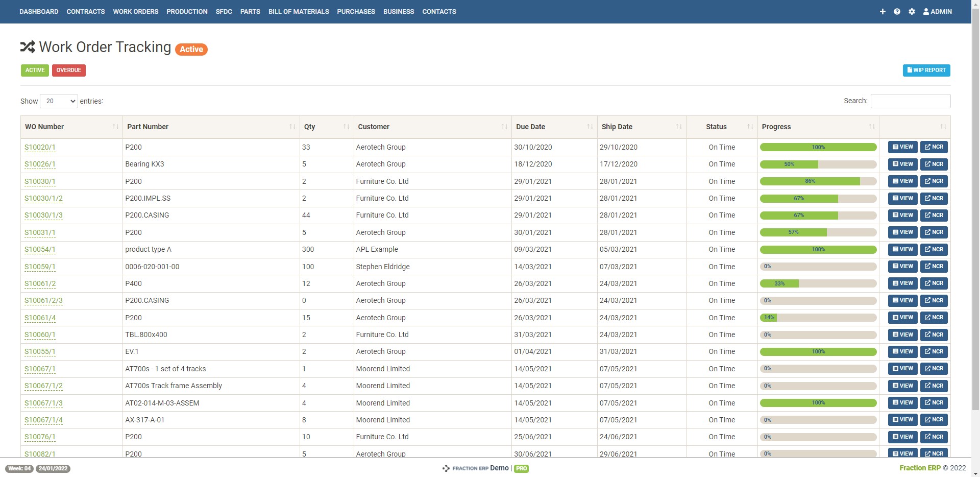Open the help question mark icon
This screenshot has width=980, height=477.
(897, 11)
